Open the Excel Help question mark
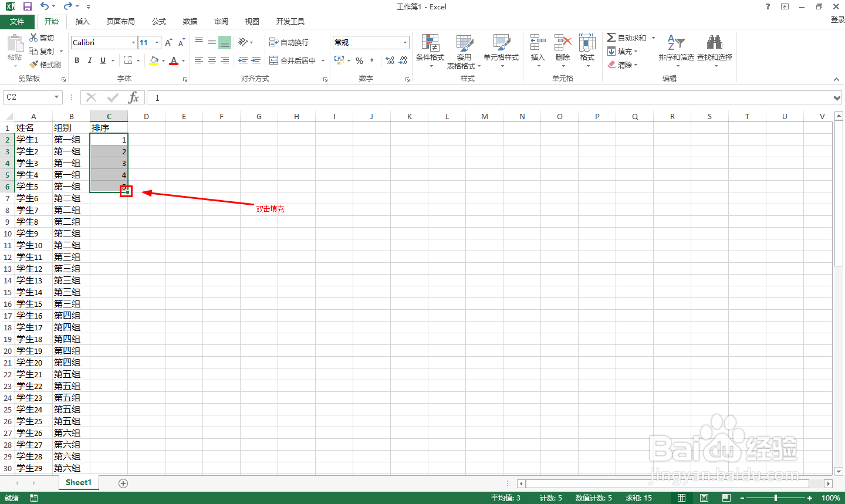This screenshot has width=845, height=504. click(768, 6)
